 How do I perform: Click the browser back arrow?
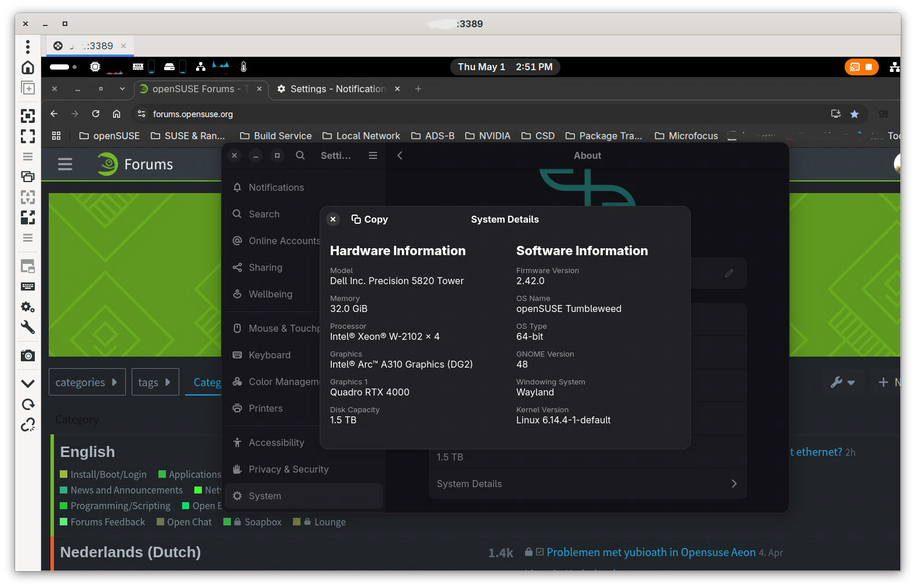(x=54, y=114)
